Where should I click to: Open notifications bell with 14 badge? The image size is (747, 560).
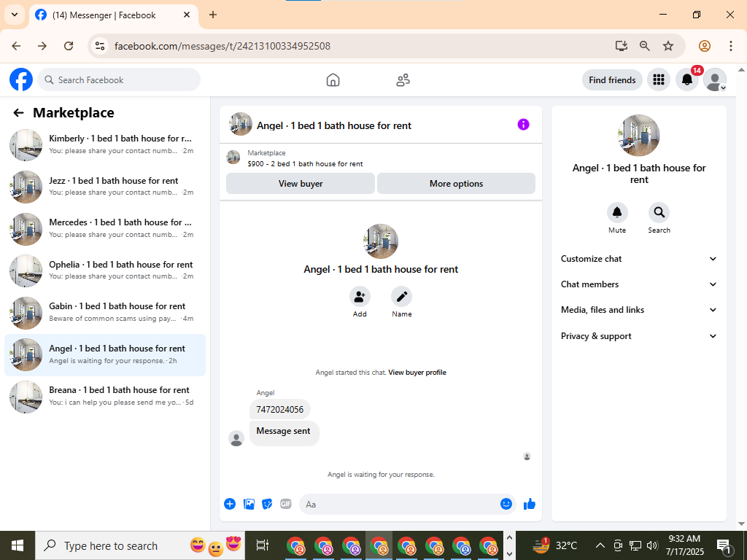(687, 79)
